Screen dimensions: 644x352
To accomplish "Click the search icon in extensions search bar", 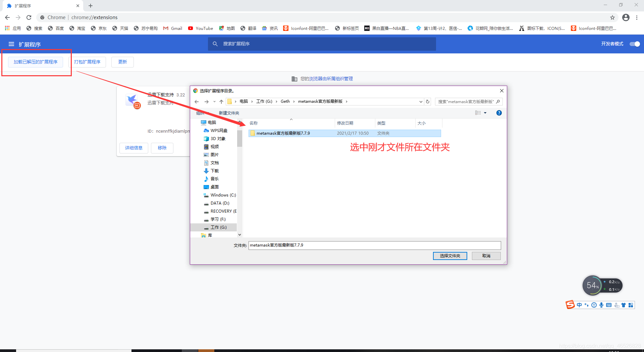I will [x=215, y=44].
